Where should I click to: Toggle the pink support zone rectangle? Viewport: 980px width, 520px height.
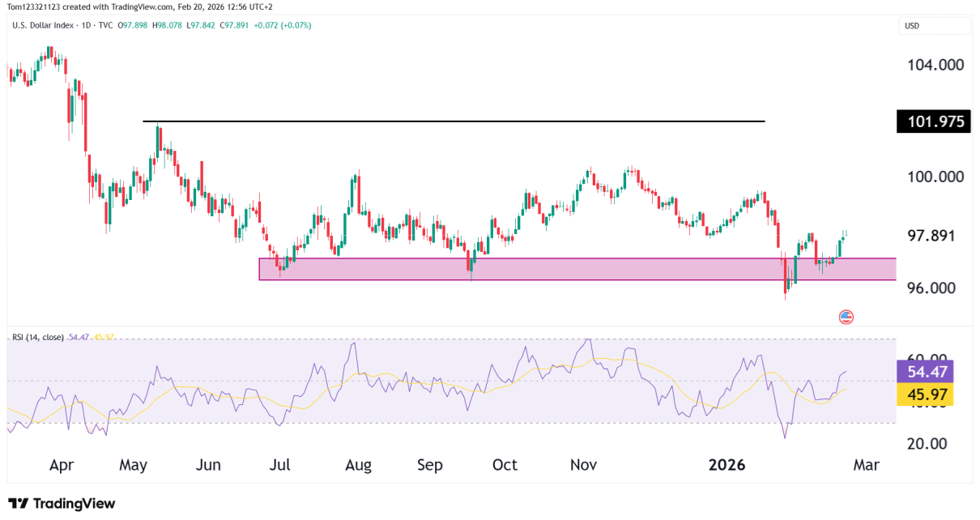[567, 267]
